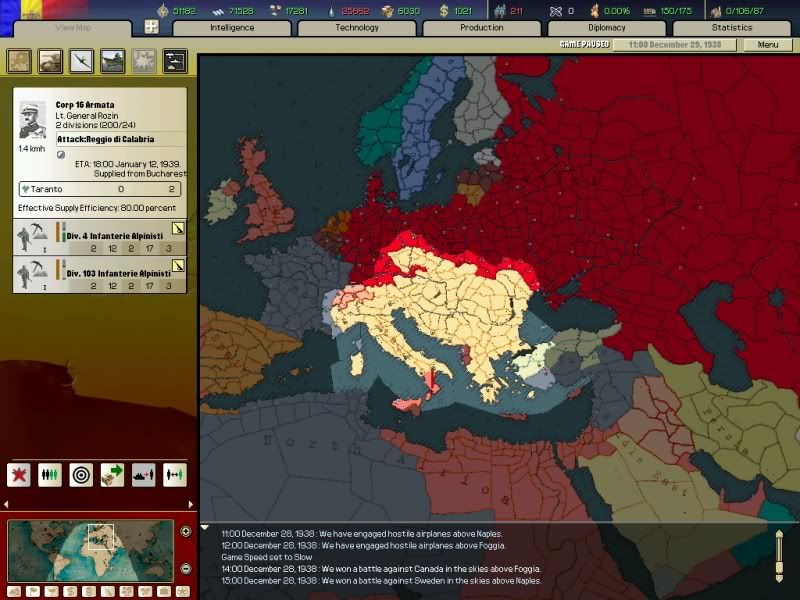The image size is (800, 600).
Task: Select the stacked-layers supply map mode icon
Action: pos(89,592)
